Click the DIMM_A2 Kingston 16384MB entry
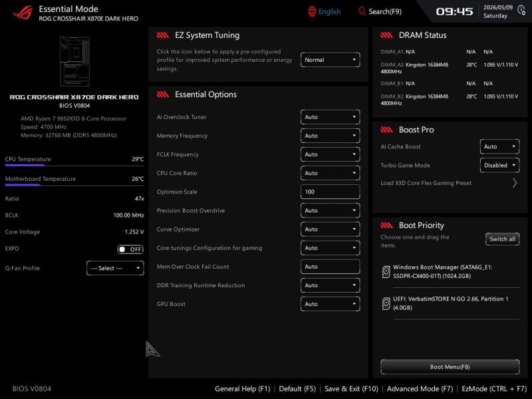This screenshot has width=532, height=399. point(450,68)
